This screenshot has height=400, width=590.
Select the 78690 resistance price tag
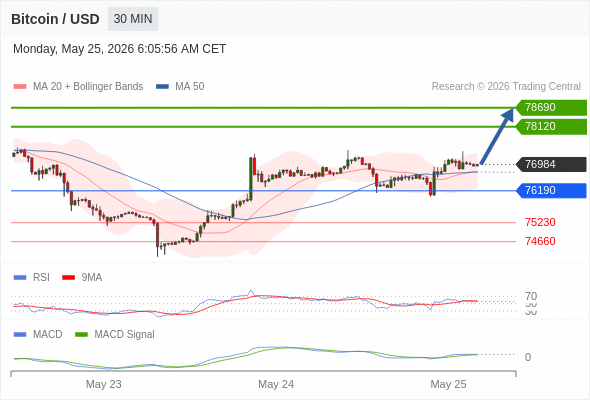coord(551,108)
